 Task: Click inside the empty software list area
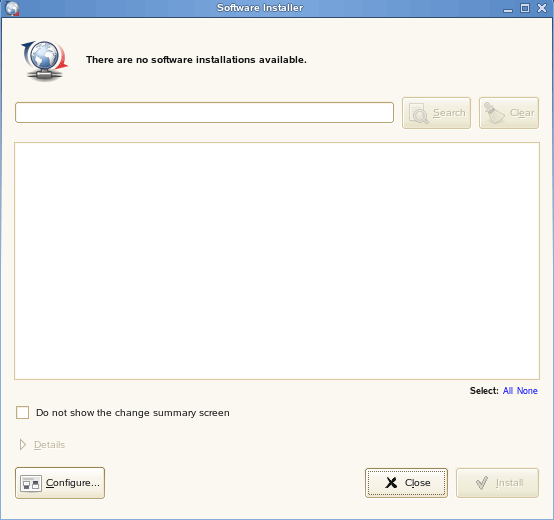coord(277,261)
